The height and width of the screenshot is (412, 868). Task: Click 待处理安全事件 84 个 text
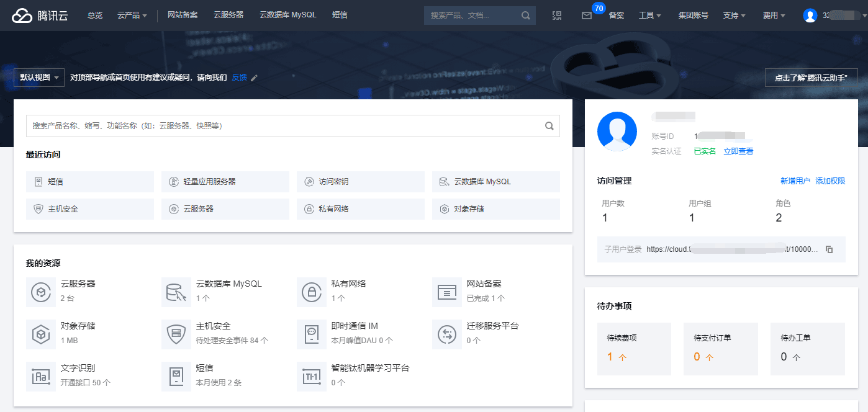pyautogui.click(x=232, y=341)
